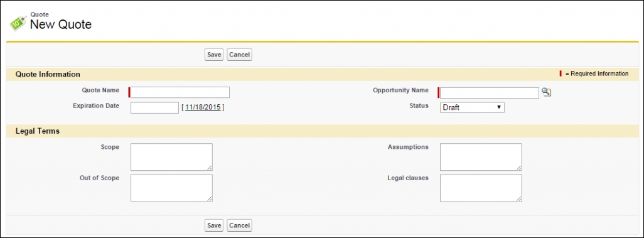Viewport: 644px width, 238px height.
Task: Open the Status dropdown showing Draft
Action: point(472,107)
